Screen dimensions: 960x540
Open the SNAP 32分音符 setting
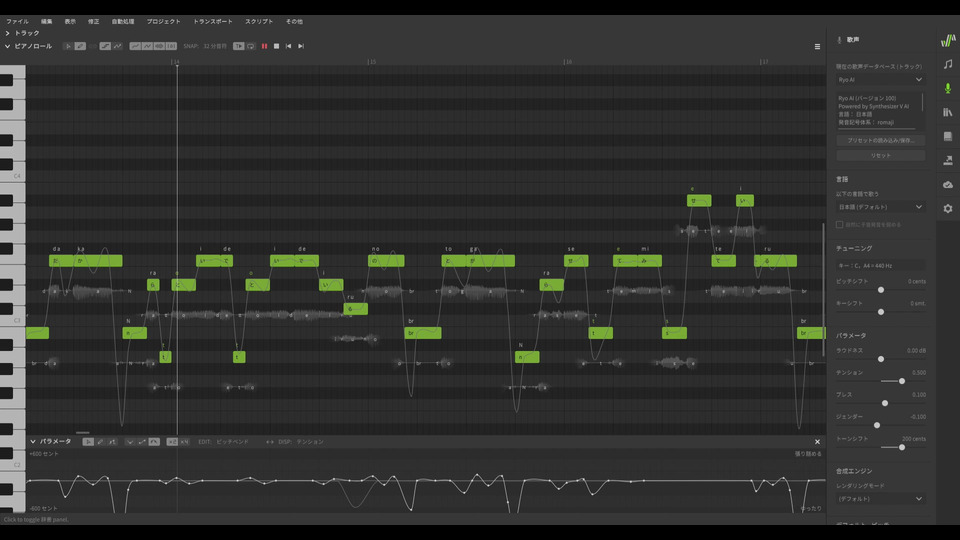205,47
